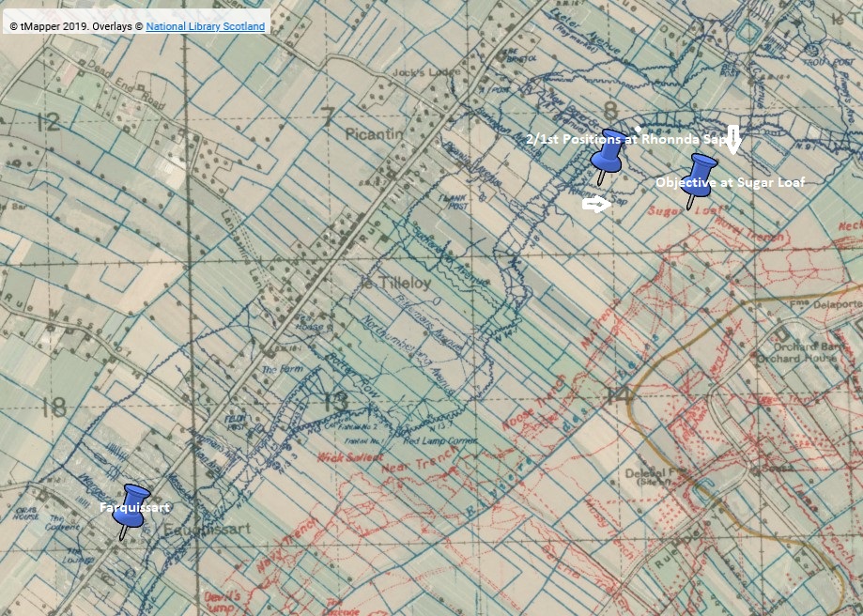Click the 'Red Lamp Corner' label

tap(439, 441)
